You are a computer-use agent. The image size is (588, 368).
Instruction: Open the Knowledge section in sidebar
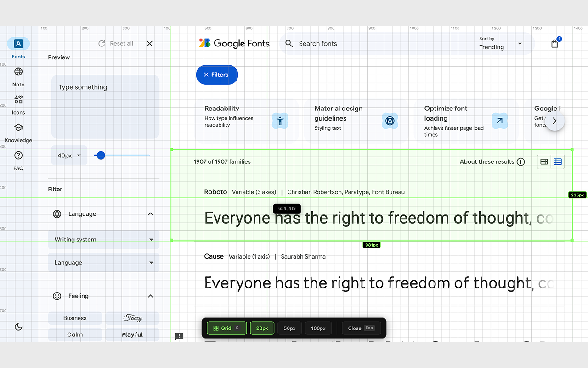coord(18,132)
